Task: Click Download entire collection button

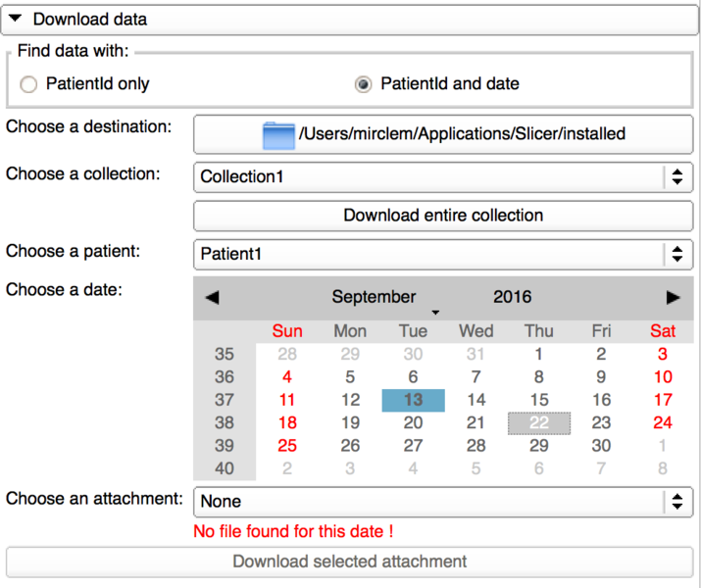Action: (442, 216)
